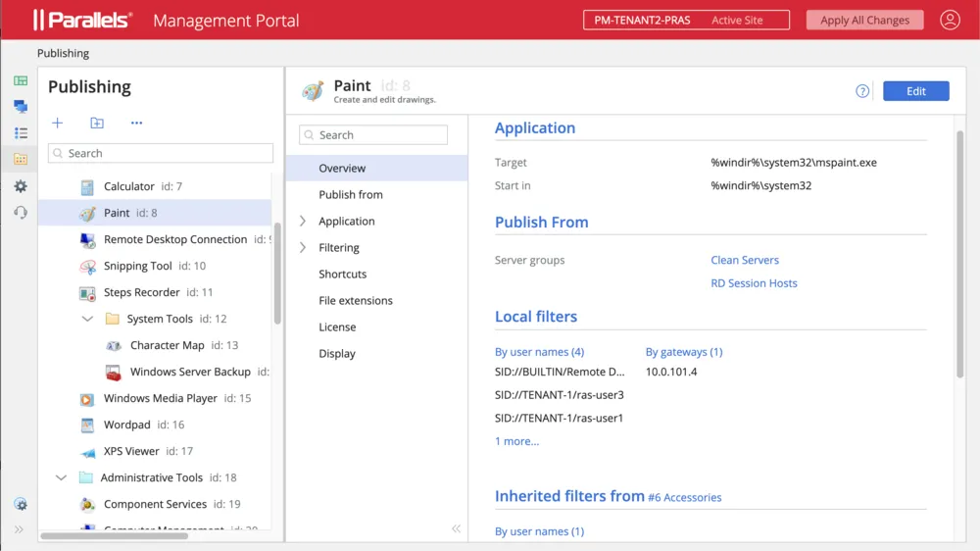The height and width of the screenshot is (551, 980).
Task: Open the Clean Servers link
Action: tap(745, 260)
